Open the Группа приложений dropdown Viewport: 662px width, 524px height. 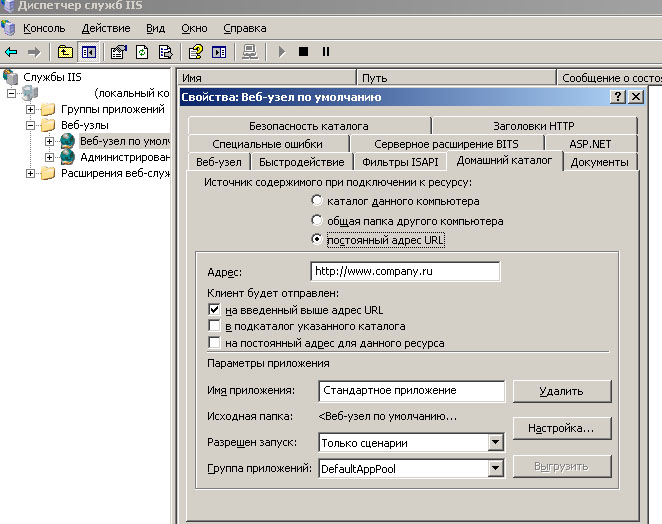(x=495, y=468)
